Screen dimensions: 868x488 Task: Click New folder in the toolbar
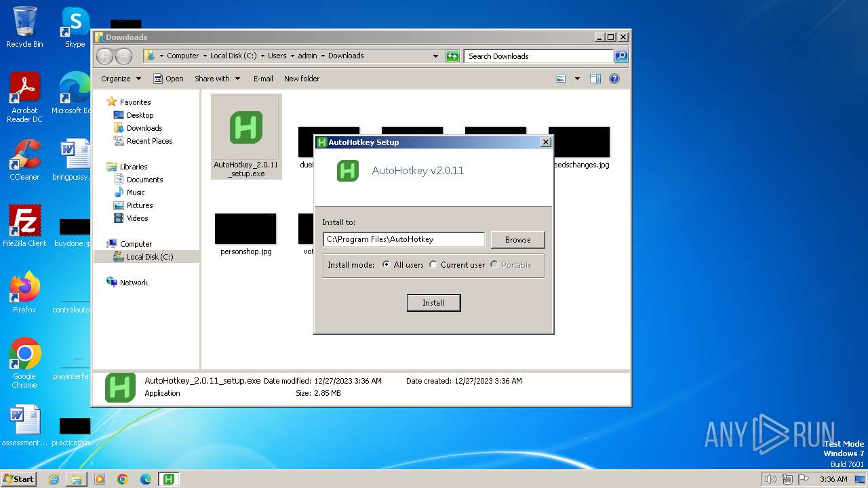[x=302, y=79]
